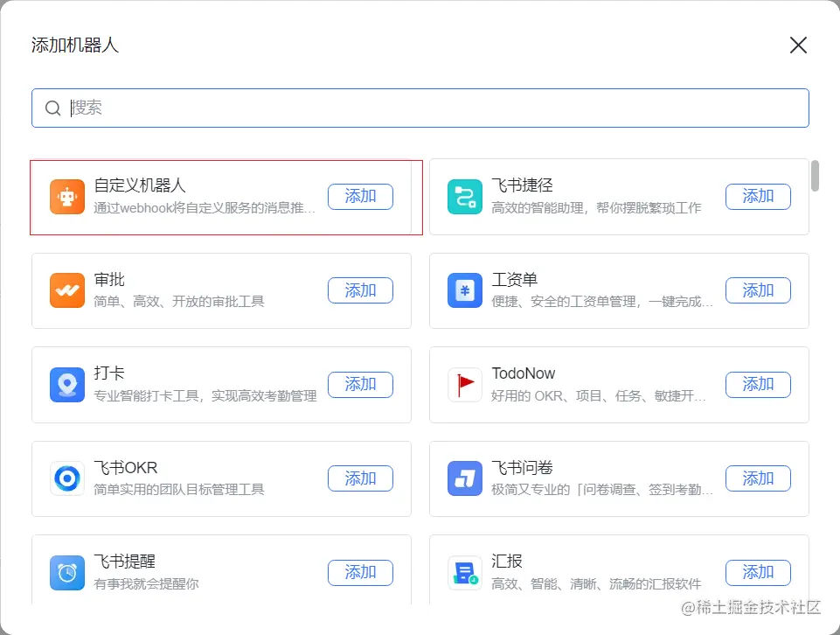Click description 高效的智能助理，帮你摆脱繁琐工作
This screenshot has width=840, height=635.
(596, 208)
